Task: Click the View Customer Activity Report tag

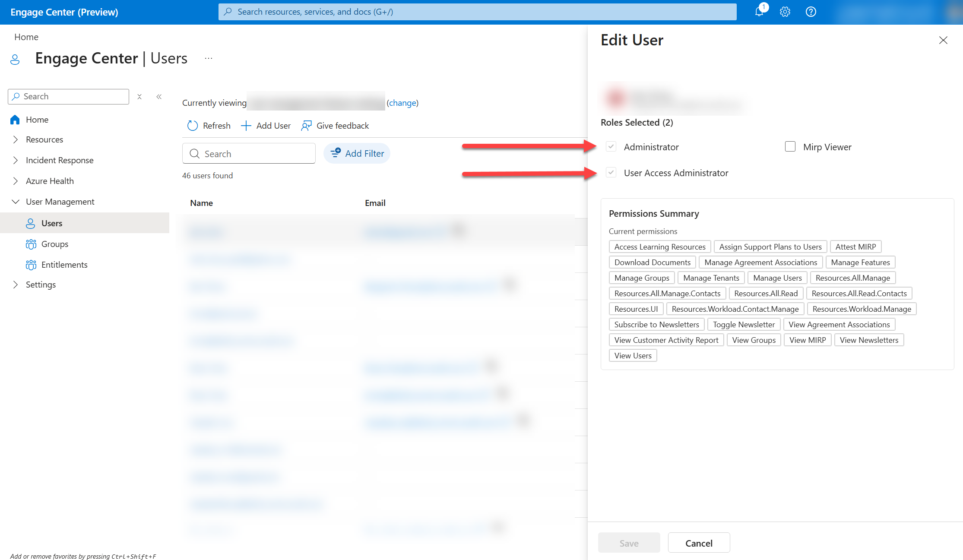Action: [x=666, y=340]
